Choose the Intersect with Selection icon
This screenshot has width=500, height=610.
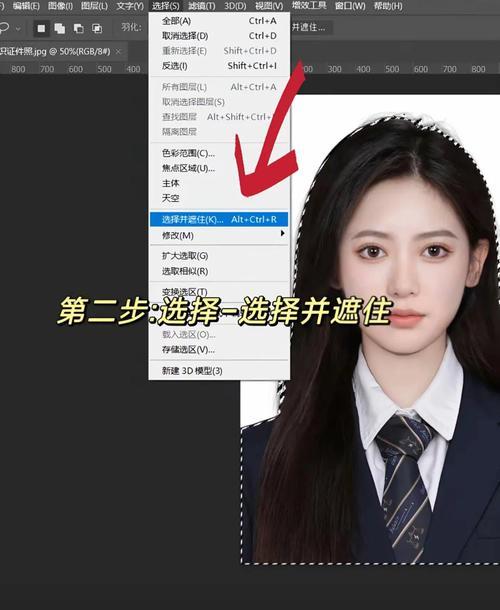pyautogui.click(x=96, y=28)
